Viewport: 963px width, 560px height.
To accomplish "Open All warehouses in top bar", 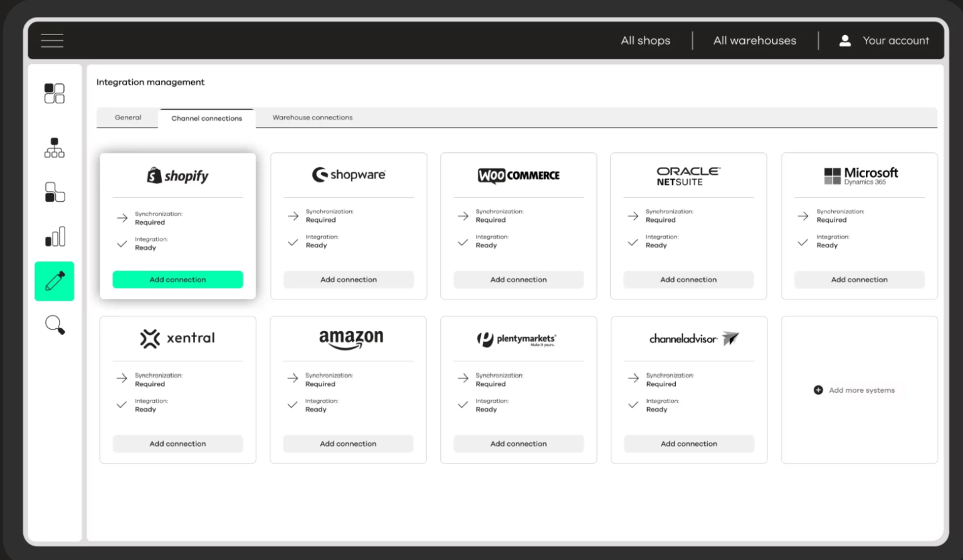I will 755,41.
